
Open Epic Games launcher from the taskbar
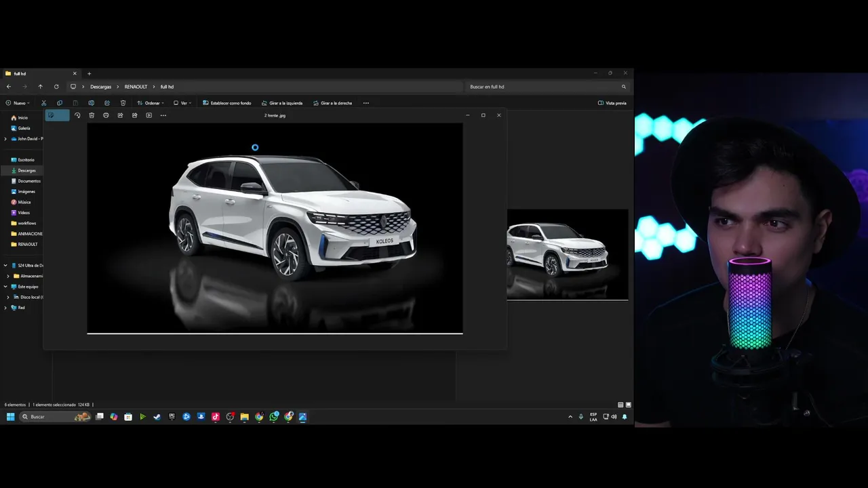point(172,417)
